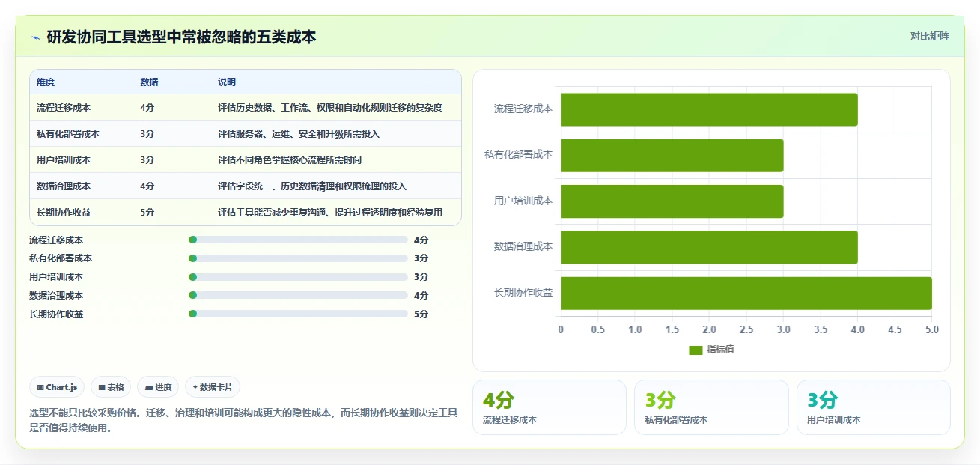
Task: Click the page title 研发协同工具选型中常被忽略的五类成本
Action: pyautogui.click(x=181, y=37)
